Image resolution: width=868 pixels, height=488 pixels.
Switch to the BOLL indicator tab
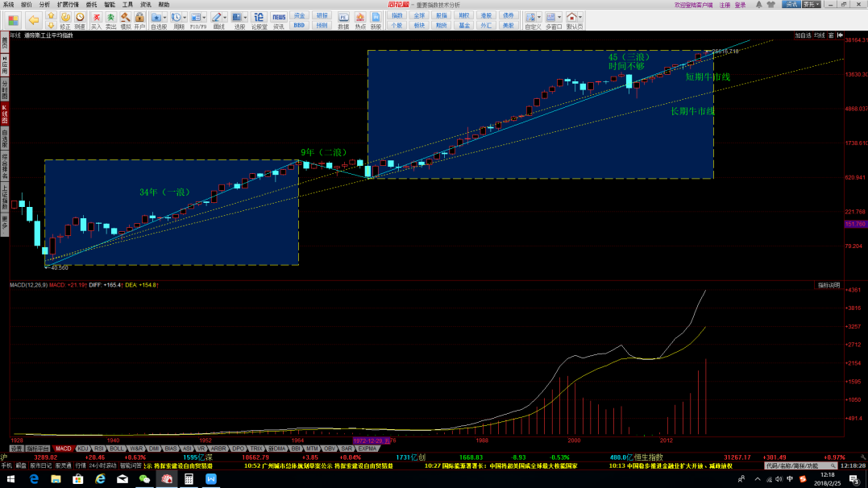click(x=117, y=449)
